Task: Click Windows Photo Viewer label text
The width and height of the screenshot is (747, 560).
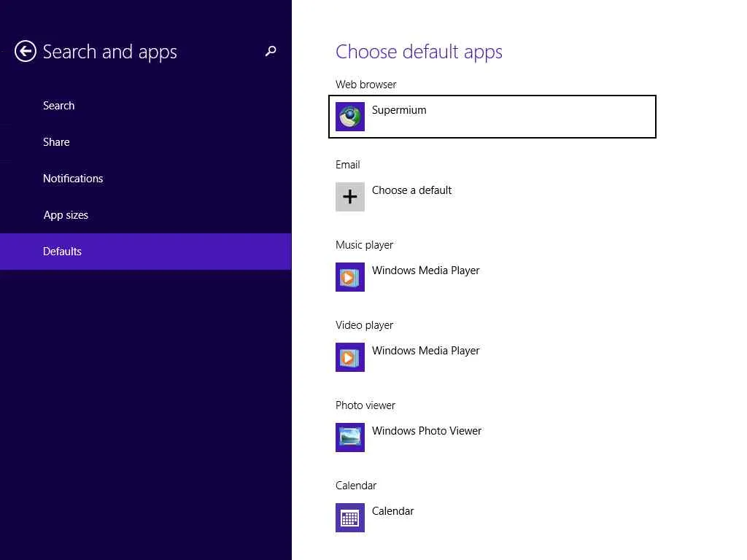Action: [x=427, y=431]
